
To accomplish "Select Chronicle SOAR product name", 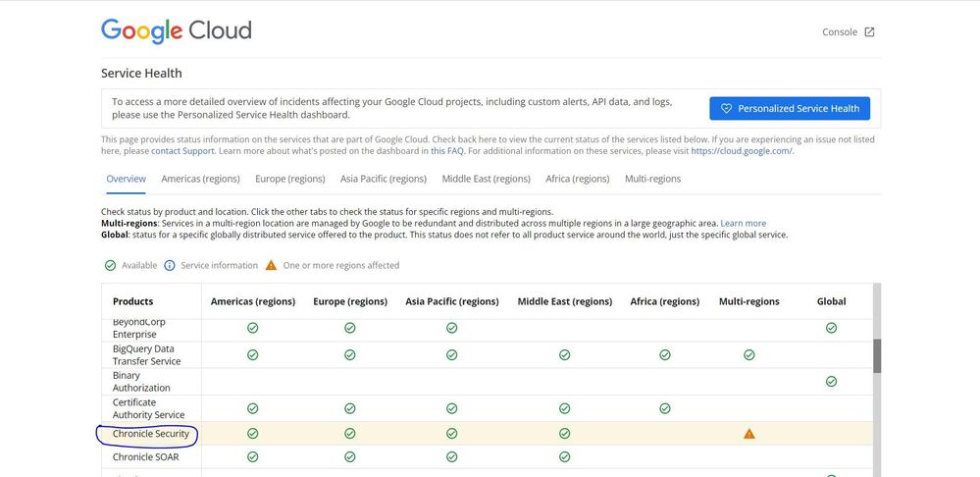I will [x=145, y=457].
